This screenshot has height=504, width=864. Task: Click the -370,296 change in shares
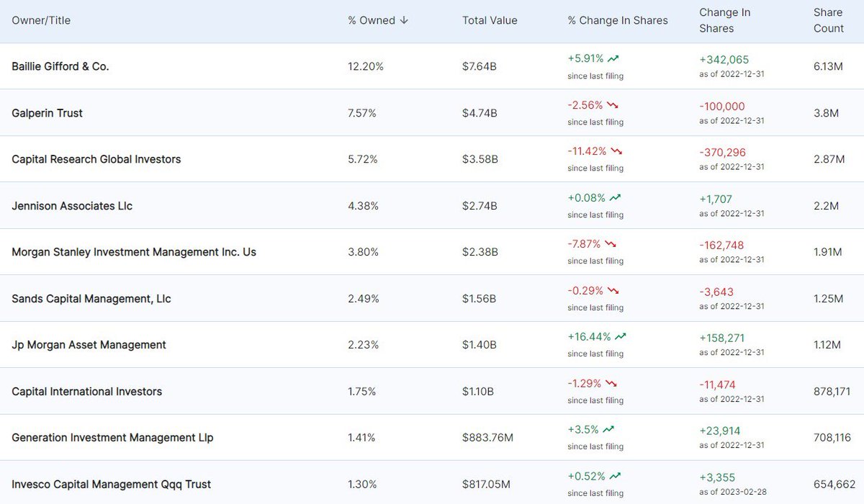pos(723,153)
